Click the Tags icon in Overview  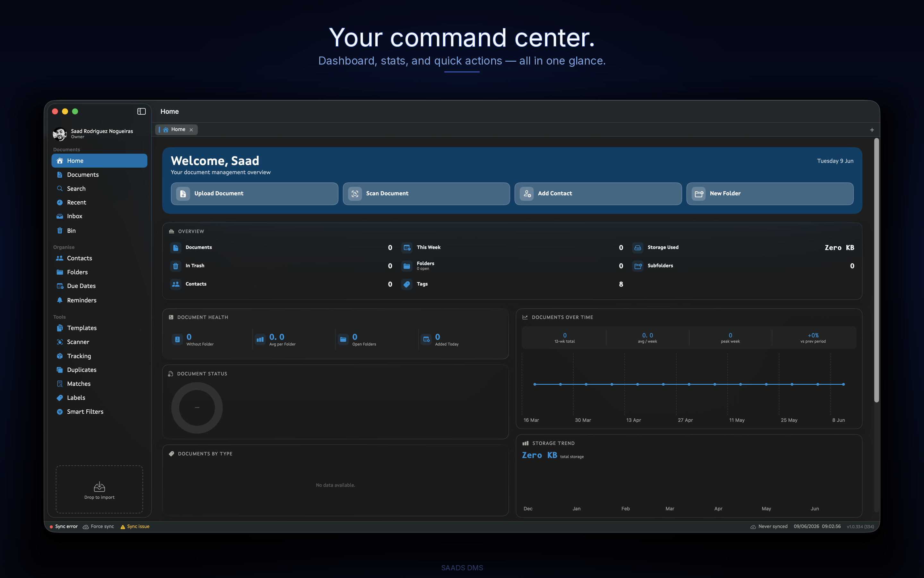coord(406,284)
